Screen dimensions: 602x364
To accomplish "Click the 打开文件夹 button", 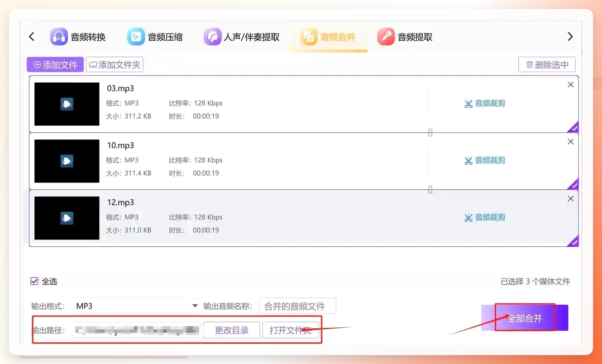I will 291,330.
